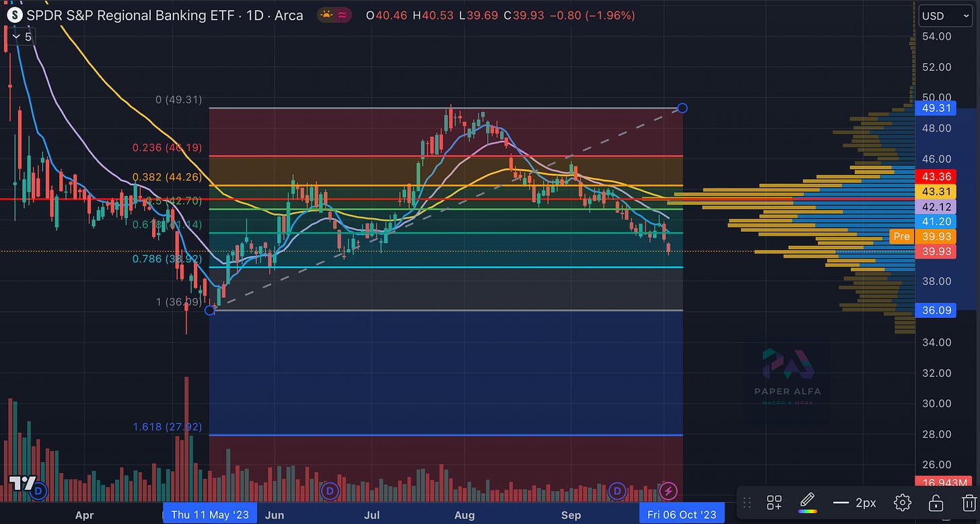The width and height of the screenshot is (980, 524).
Task: Click the purple 42.12 price axis label
Action: click(936, 206)
